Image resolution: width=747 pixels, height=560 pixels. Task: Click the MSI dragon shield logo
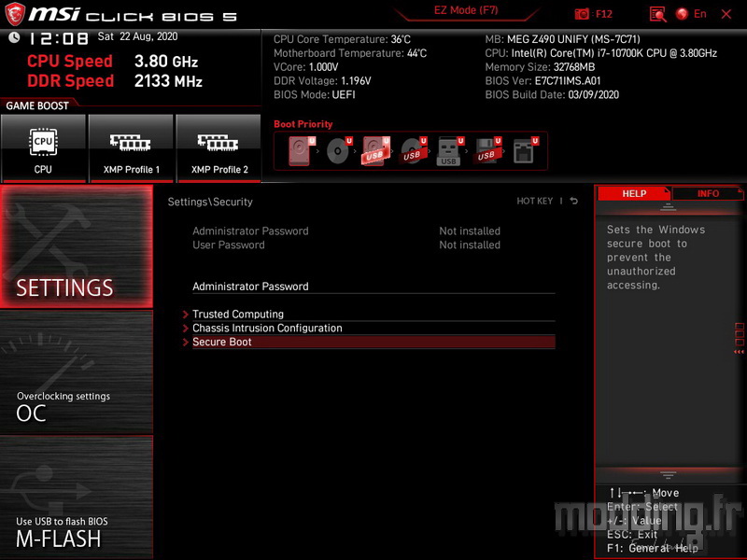(x=14, y=14)
